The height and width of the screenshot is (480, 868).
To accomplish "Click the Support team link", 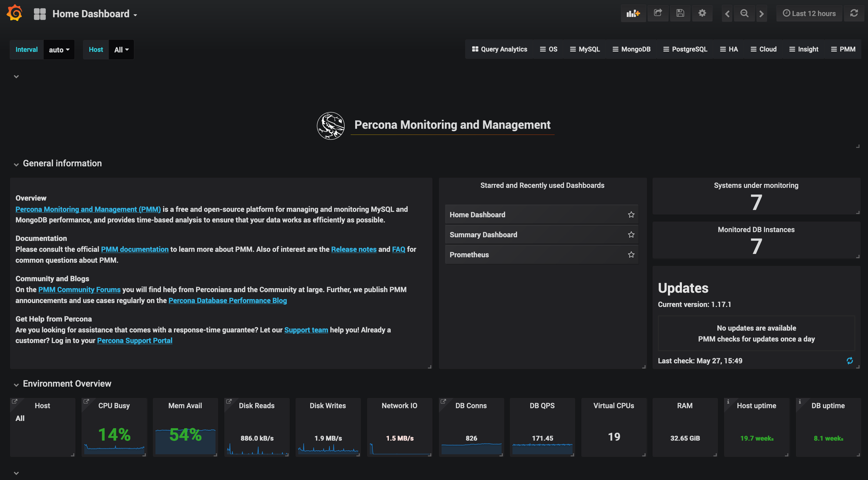I will [x=306, y=330].
